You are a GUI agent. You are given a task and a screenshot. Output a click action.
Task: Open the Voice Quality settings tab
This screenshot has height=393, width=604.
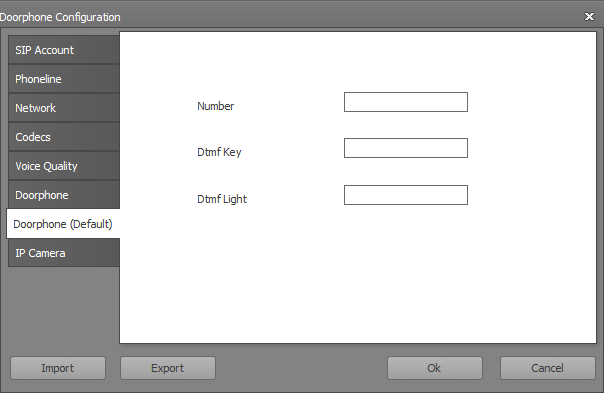point(64,166)
